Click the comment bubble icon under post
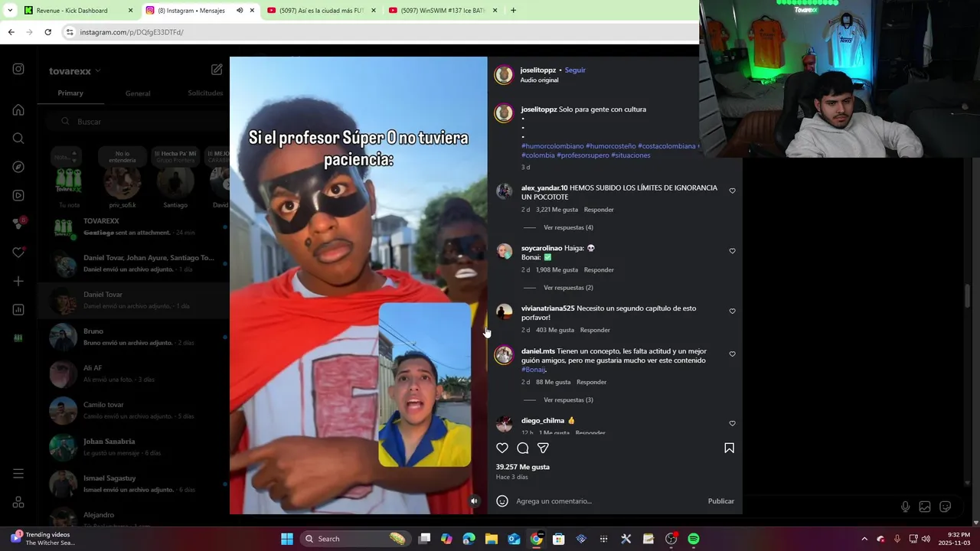This screenshot has width=980, height=551. (x=523, y=448)
